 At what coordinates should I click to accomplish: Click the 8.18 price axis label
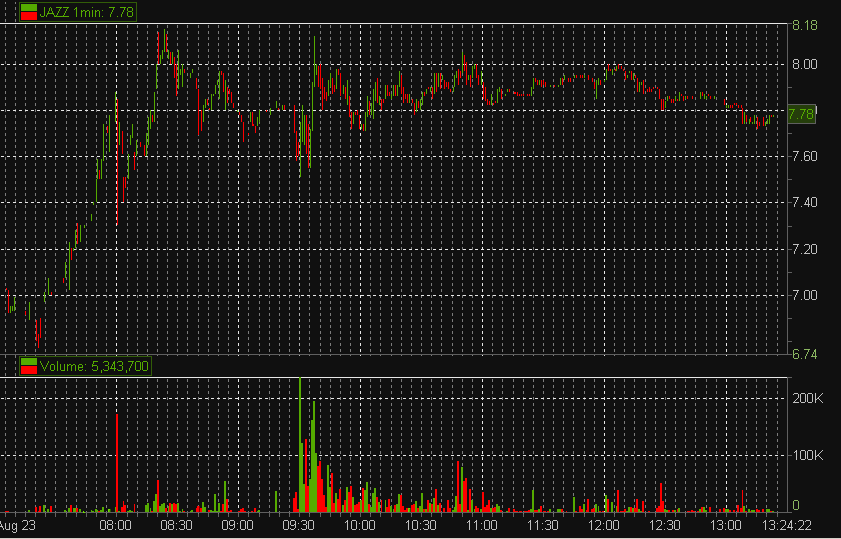(805, 25)
